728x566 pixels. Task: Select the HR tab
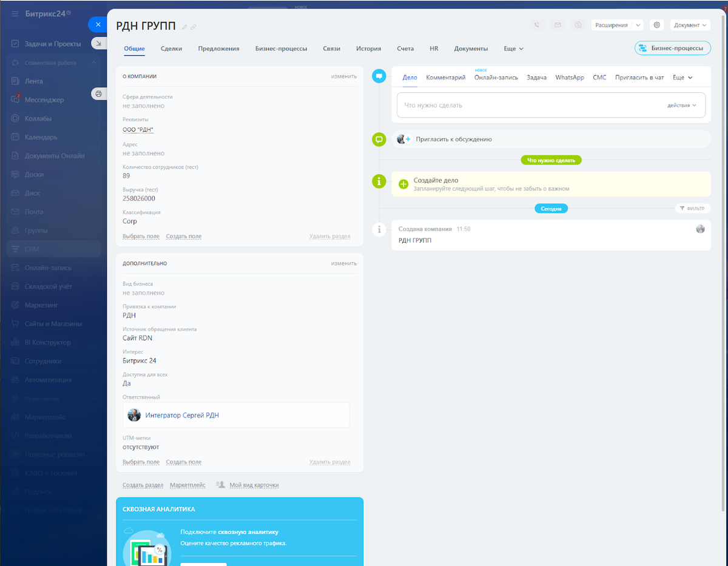click(x=434, y=49)
